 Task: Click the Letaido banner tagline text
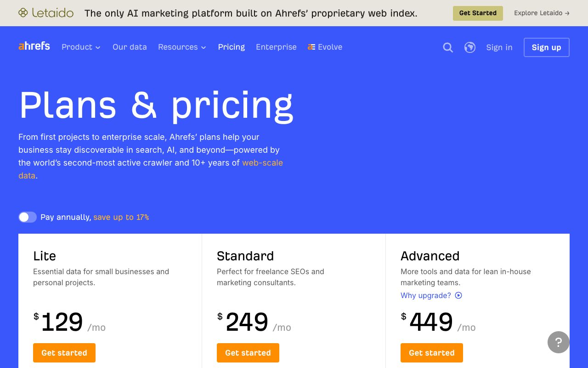point(251,13)
